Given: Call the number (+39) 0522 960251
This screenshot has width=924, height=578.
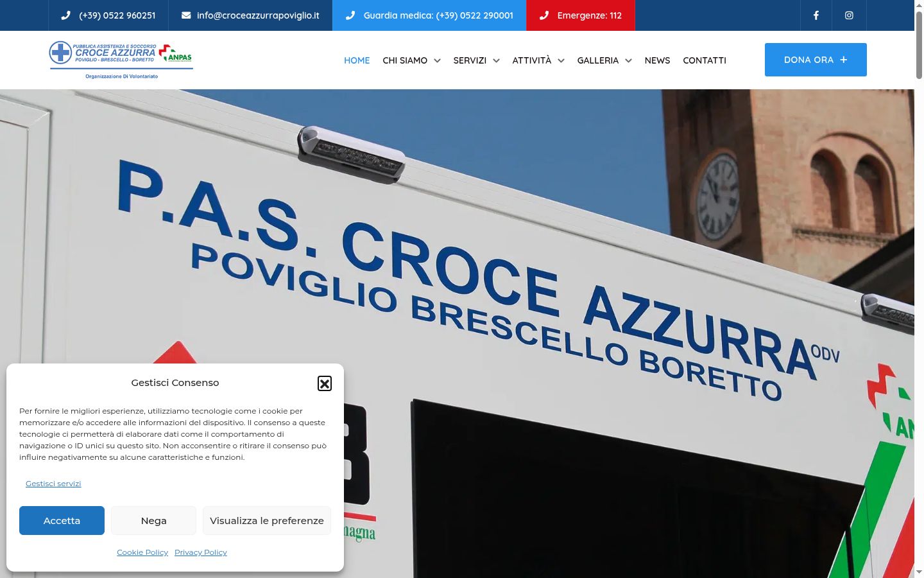Looking at the screenshot, I should 117,15.
